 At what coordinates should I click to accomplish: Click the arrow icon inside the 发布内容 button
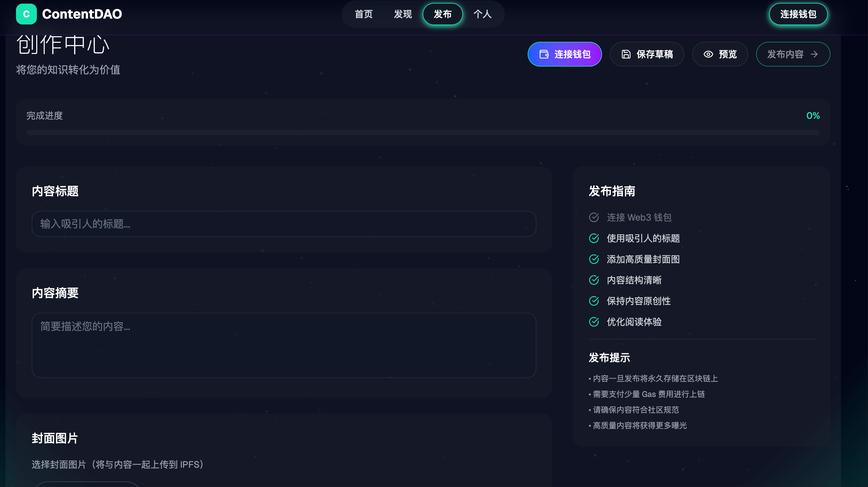click(x=815, y=54)
